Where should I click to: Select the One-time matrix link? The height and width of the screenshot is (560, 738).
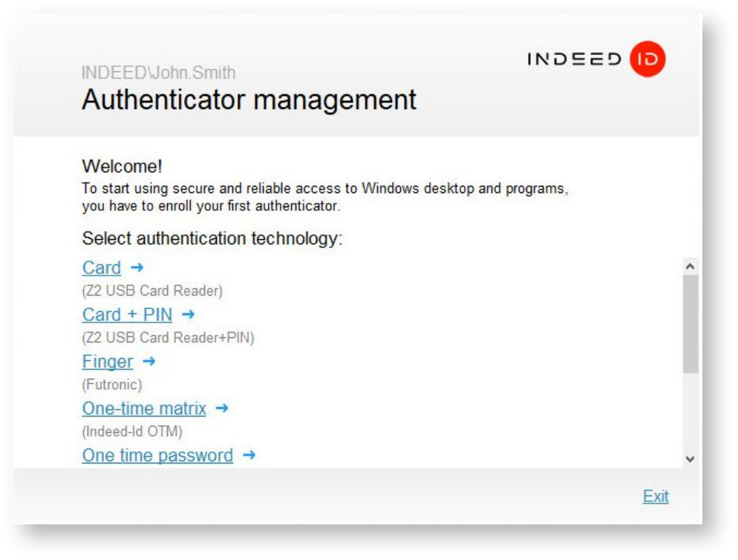point(144,408)
